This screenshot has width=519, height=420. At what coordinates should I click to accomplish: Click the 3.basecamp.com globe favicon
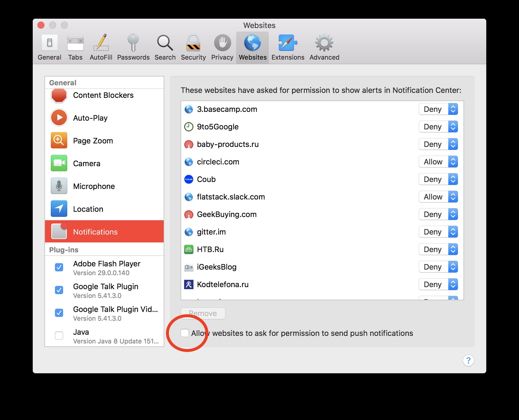189,109
